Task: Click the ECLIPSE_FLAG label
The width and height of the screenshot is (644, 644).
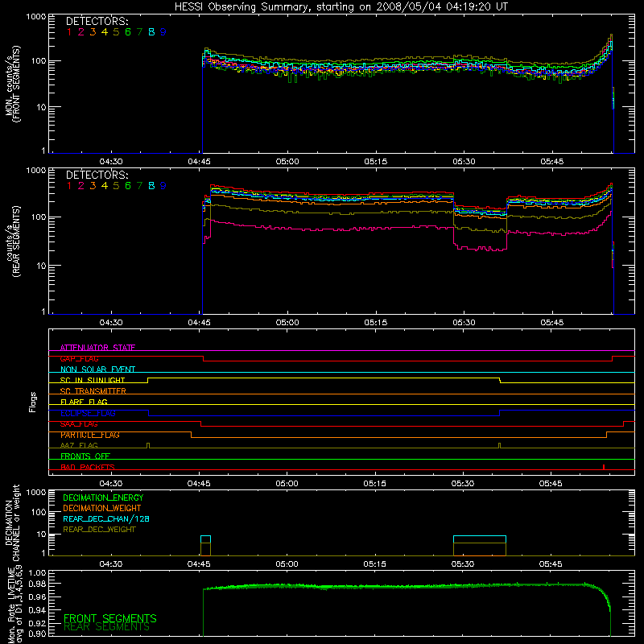Action: point(88,413)
